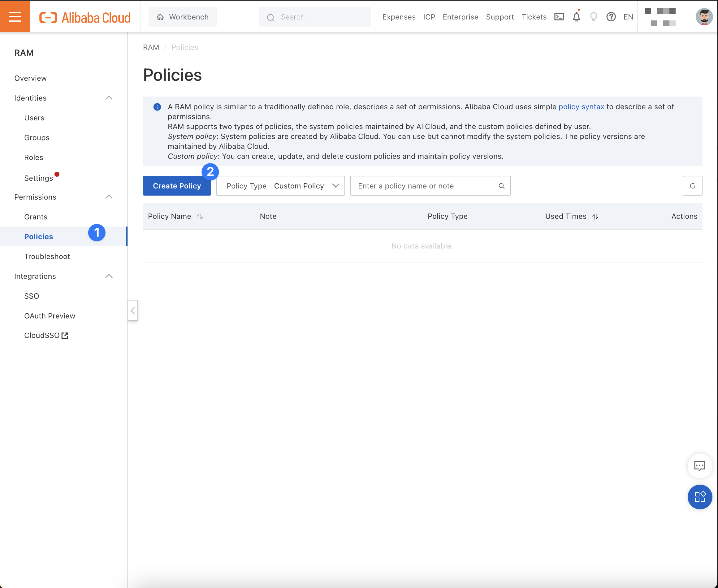Open the help question mark icon
The image size is (718, 588).
pyautogui.click(x=611, y=17)
